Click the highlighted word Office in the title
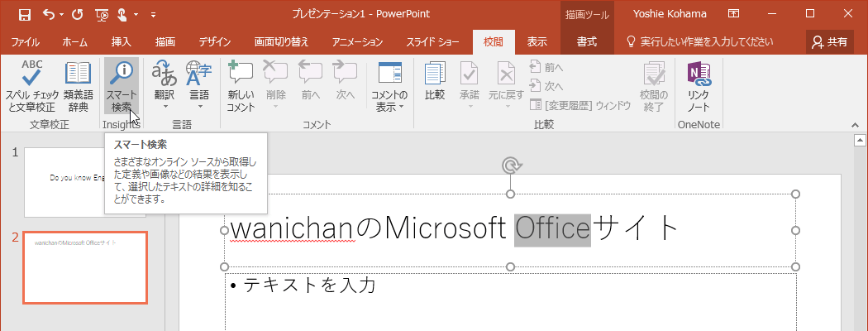The image size is (868, 331). [552, 229]
